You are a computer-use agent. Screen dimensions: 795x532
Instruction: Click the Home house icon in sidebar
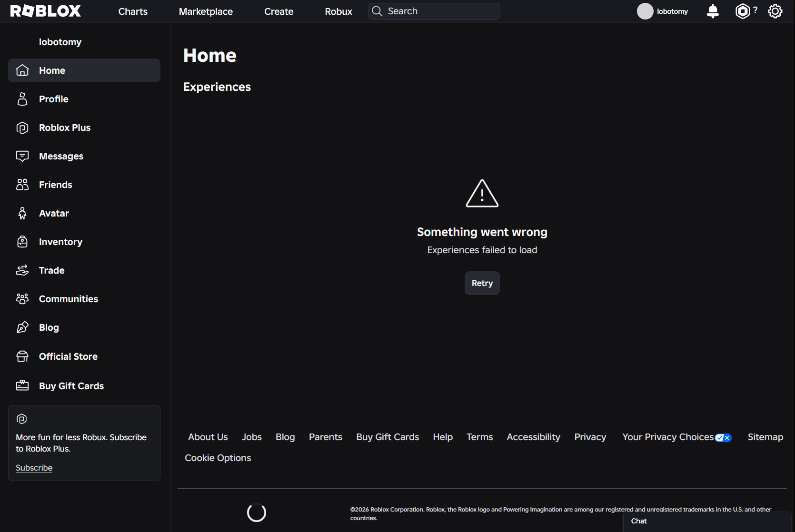pos(22,70)
